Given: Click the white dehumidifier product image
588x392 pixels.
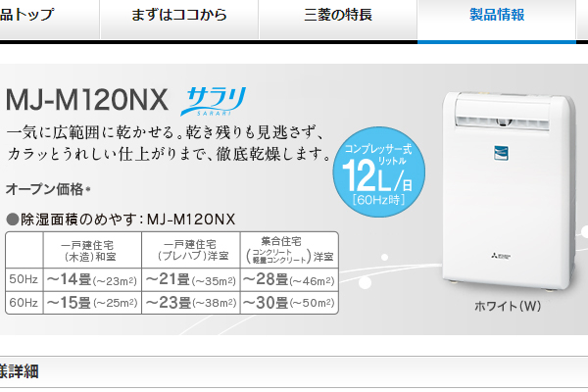Looking at the screenshot, I should tap(508, 191).
